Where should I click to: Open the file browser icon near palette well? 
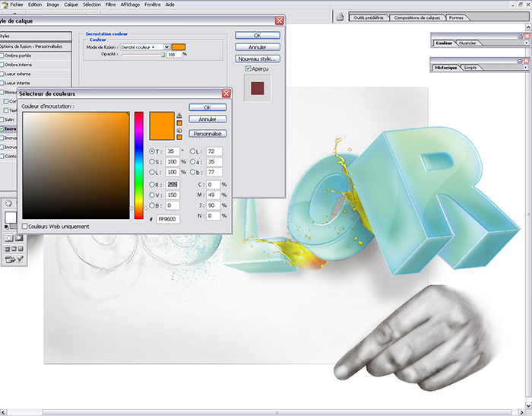pyautogui.click(x=340, y=17)
